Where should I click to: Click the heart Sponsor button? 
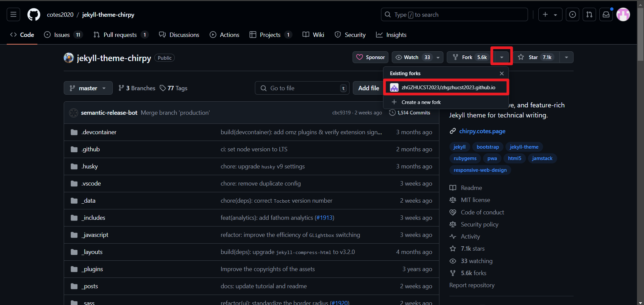click(x=370, y=57)
